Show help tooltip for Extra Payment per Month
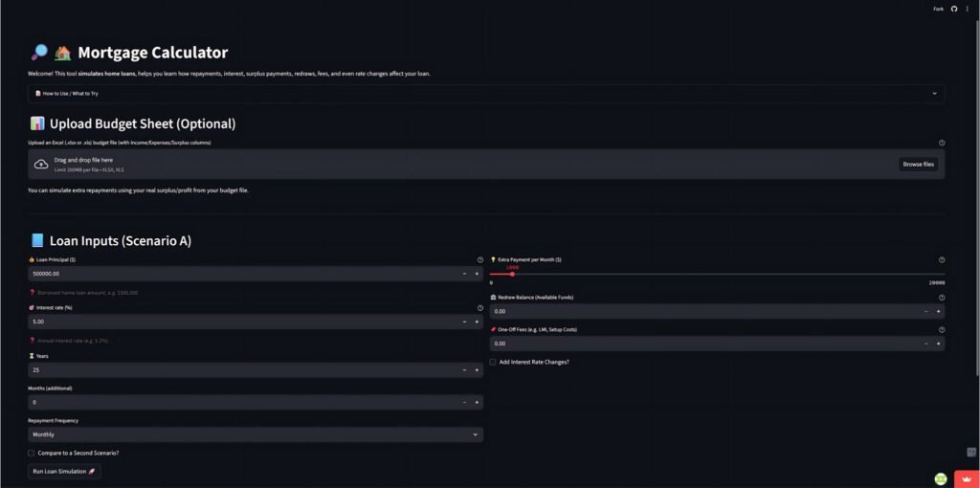980x488 pixels. 942,259
